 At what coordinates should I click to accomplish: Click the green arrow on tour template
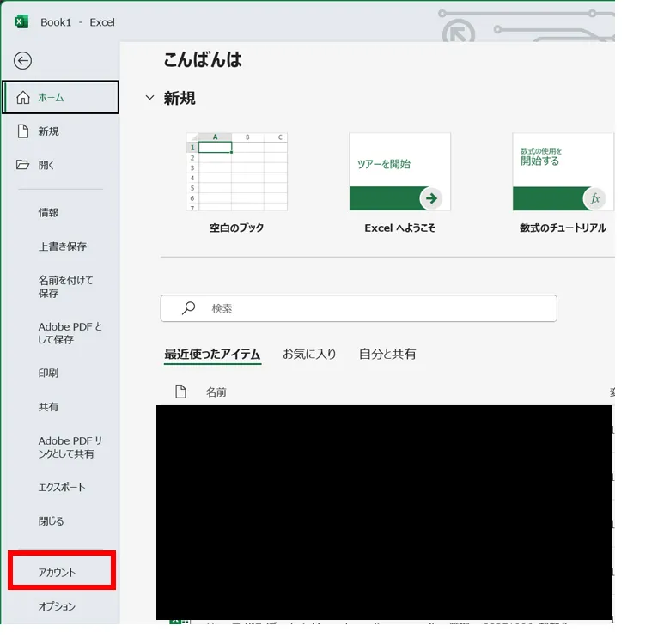pos(431,198)
